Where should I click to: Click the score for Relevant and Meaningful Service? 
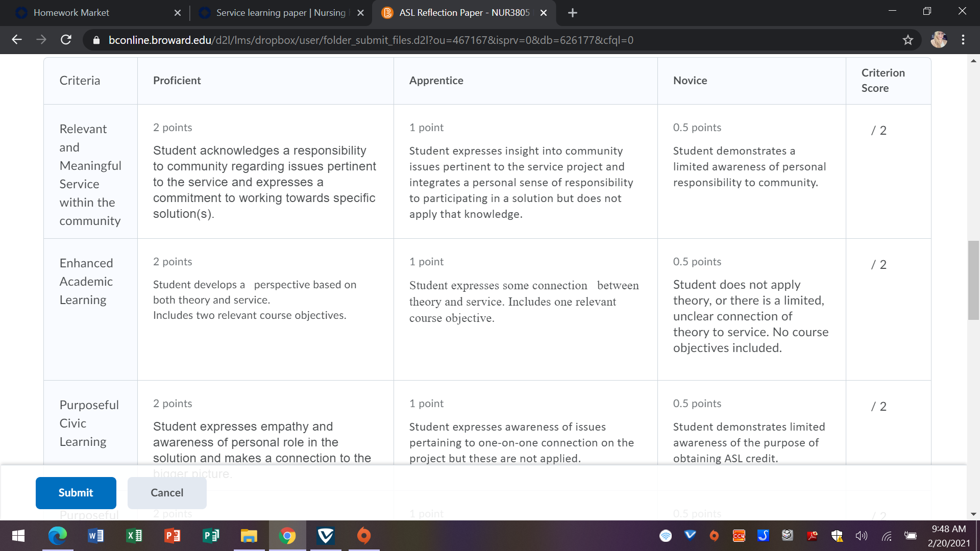[x=878, y=131]
